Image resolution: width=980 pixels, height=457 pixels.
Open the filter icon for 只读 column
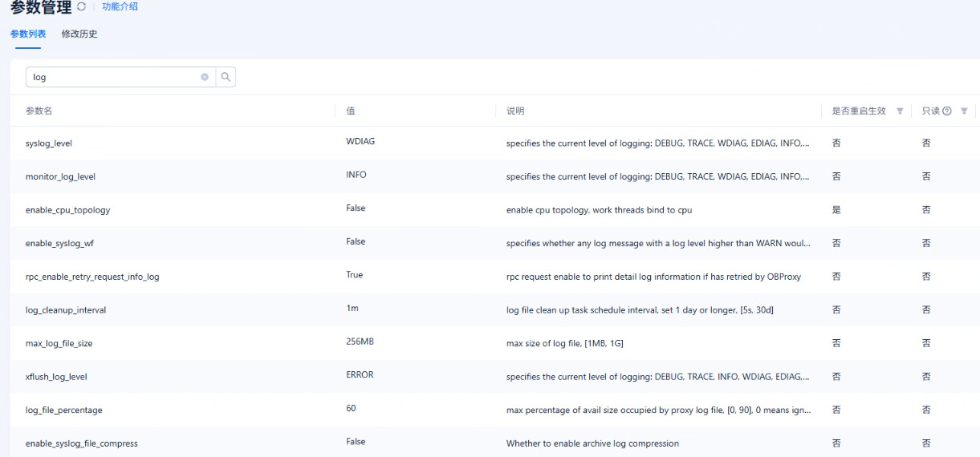pos(964,111)
